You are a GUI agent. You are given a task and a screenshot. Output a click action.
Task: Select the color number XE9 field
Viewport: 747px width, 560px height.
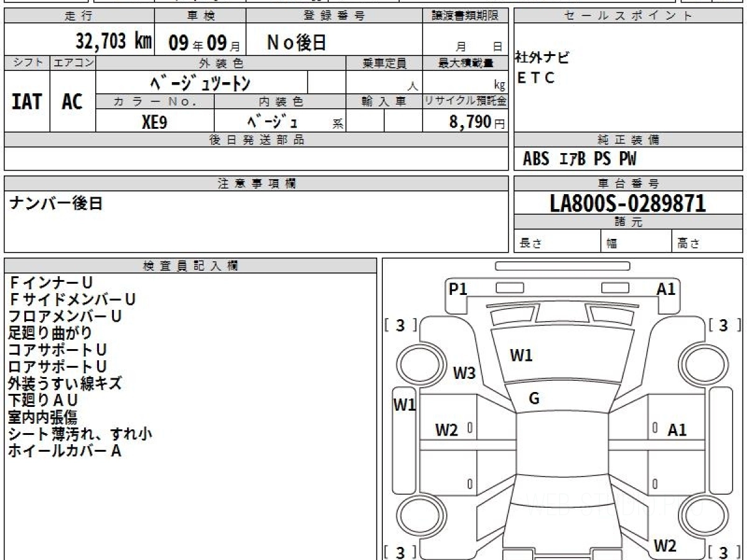[154, 122]
